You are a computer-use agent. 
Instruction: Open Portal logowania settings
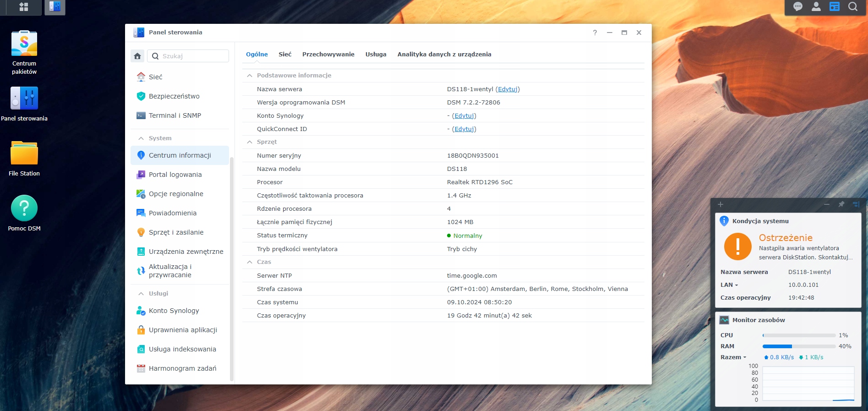(x=180, y=175)
